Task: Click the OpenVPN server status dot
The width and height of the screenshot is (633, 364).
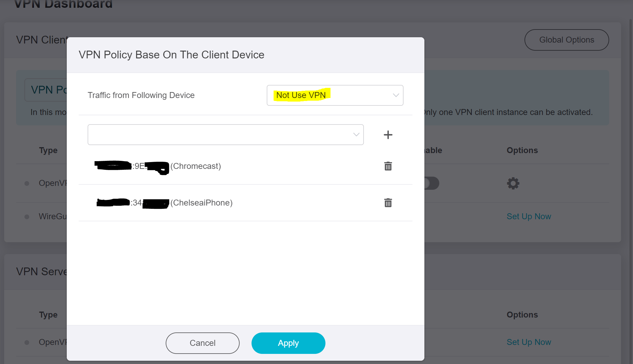Action: pyautogui.click(x=27, y=342)
